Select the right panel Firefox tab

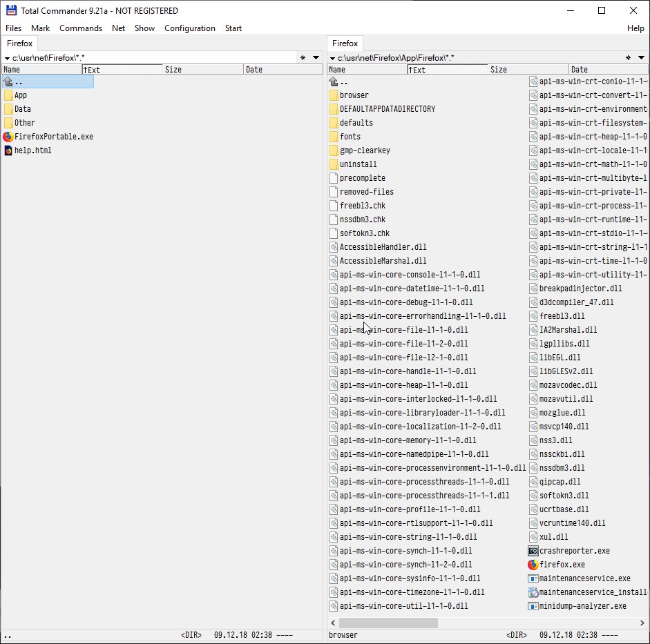pyautogui.click(x=345, y=43)
